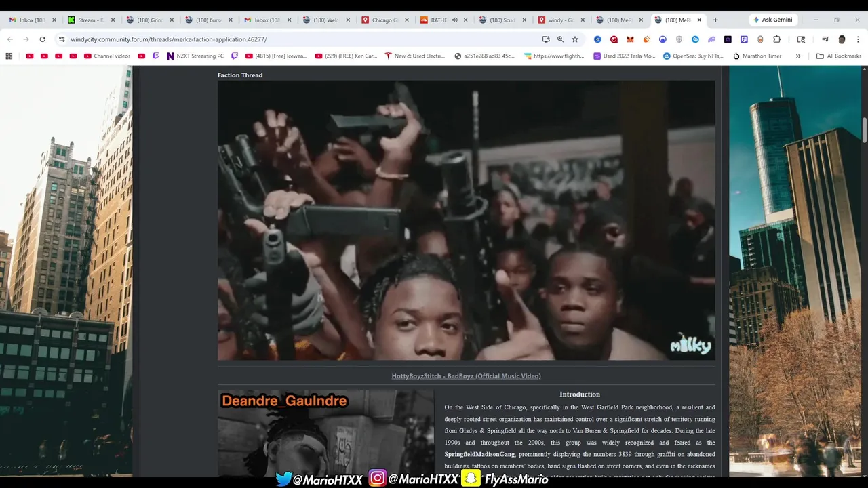Open the a251e288 ad83 45c... bookmark
This screenshot has height=488, width=868.
pos(485,56)
